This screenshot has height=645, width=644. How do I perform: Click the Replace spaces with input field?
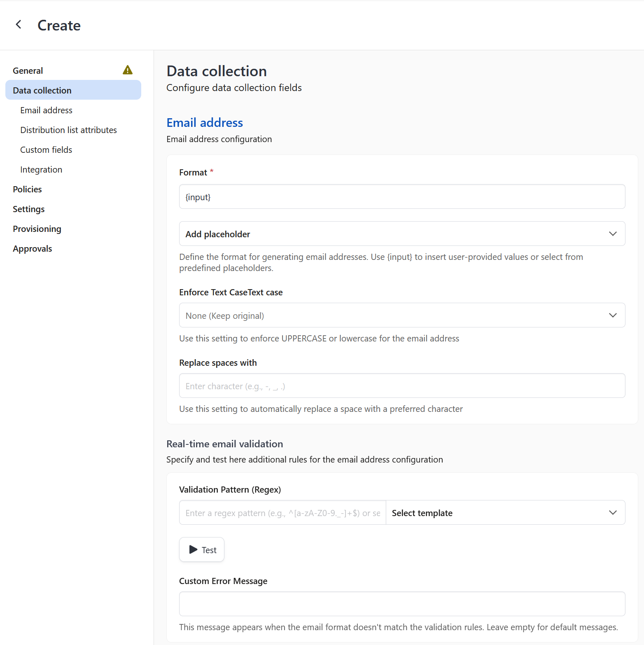pyautogui.click(x=402, y=386)
